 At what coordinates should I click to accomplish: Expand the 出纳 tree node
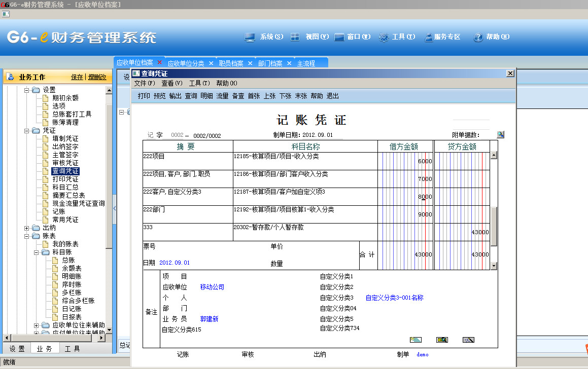tap(27, 228)
